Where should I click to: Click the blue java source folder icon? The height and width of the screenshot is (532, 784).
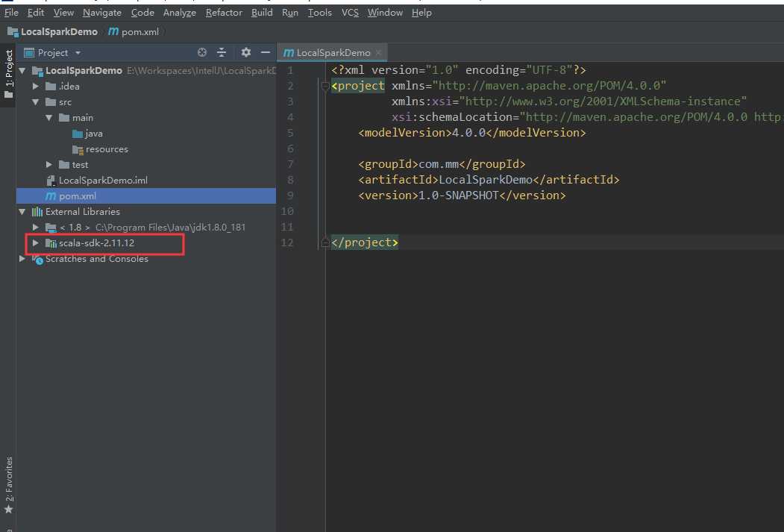click(x=78, y=134)
